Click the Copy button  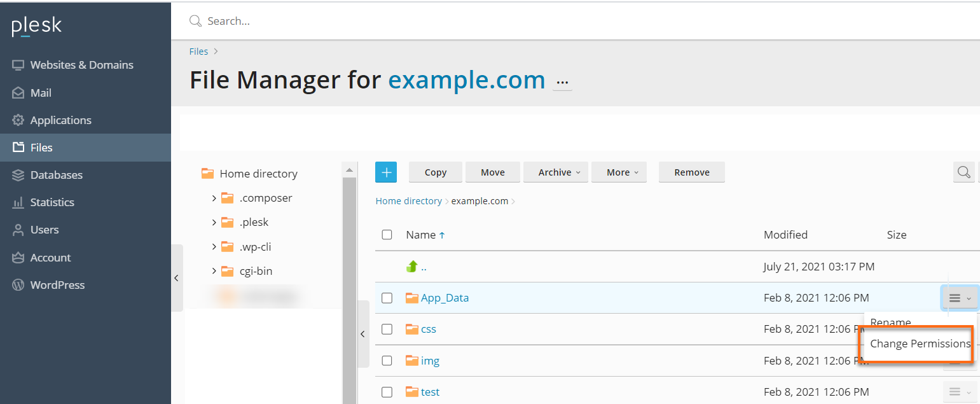(435, 172)
